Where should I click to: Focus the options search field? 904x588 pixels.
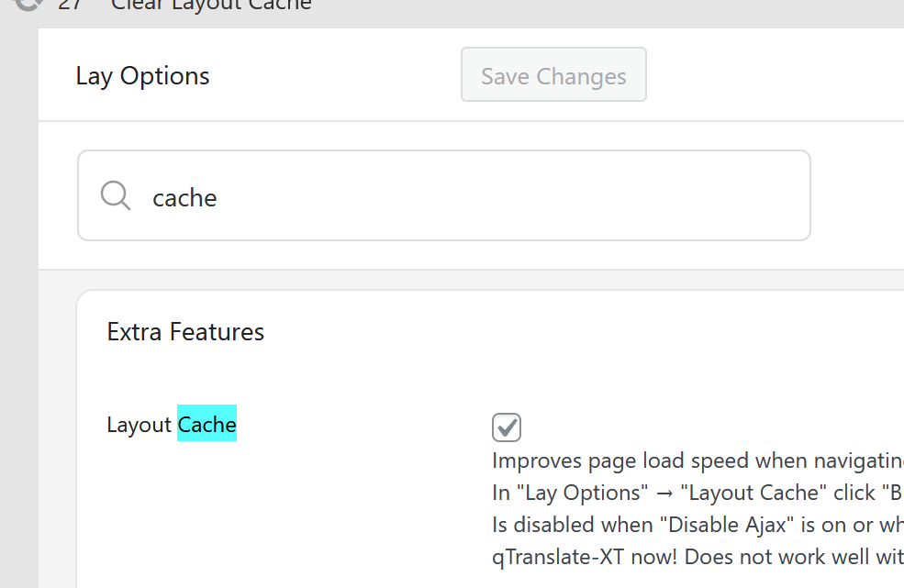click(459, 195)
